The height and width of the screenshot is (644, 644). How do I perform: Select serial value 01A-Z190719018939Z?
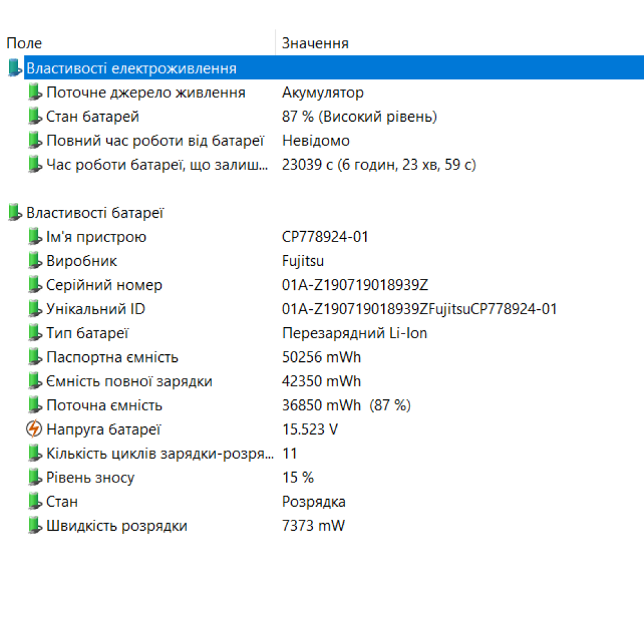355,285
